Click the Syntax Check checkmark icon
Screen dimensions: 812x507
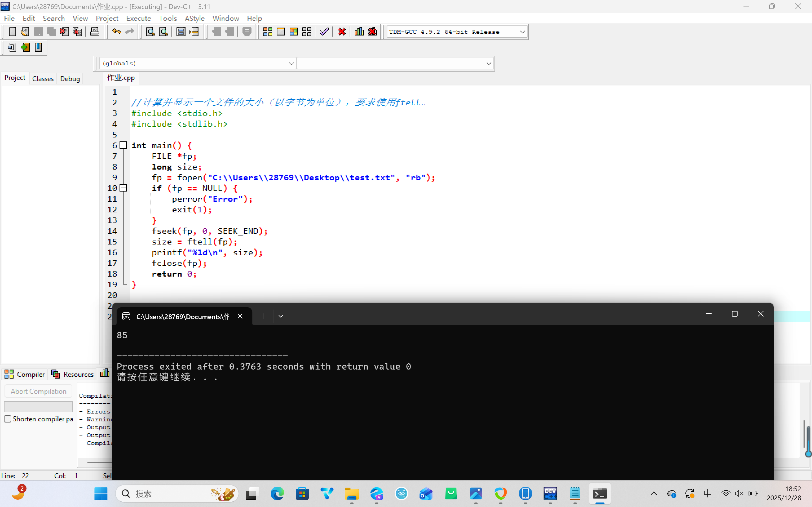pyautogui.click(x=324, y=32)
